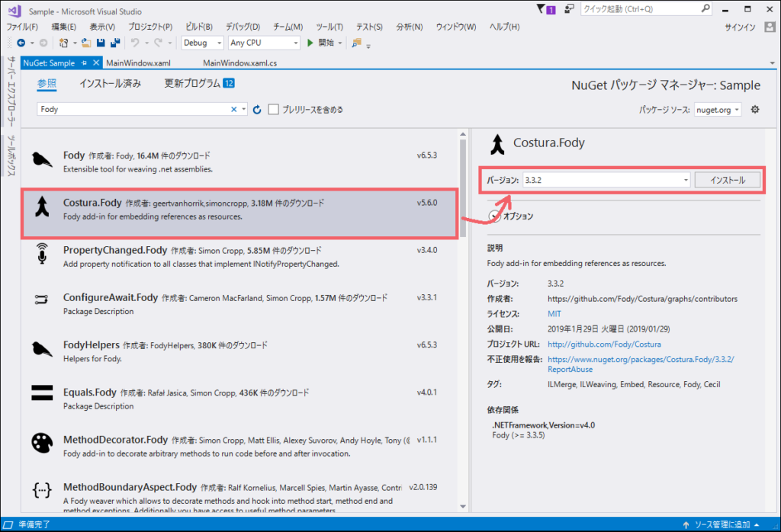The height and width of the screenshot is (532, 781).
Task: Open the ReportAbuse nuget.org link
Action: tap(641, 364)
